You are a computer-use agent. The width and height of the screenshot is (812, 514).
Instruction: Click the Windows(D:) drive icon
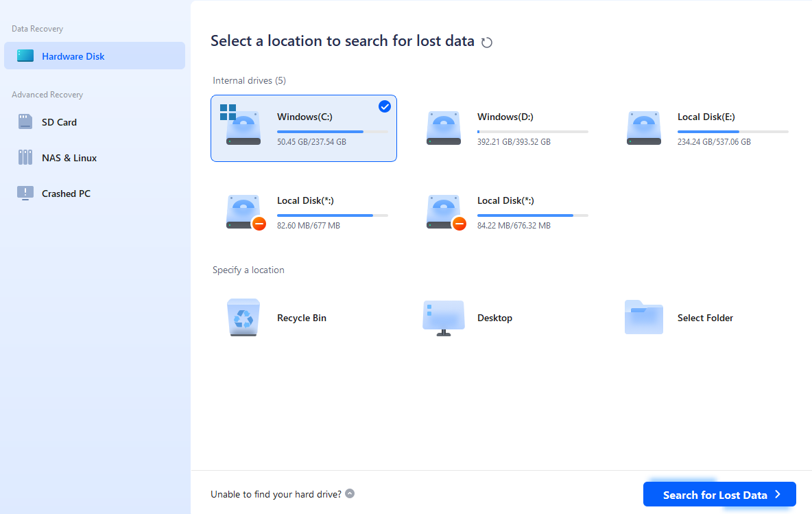click(x=443, y=128)
